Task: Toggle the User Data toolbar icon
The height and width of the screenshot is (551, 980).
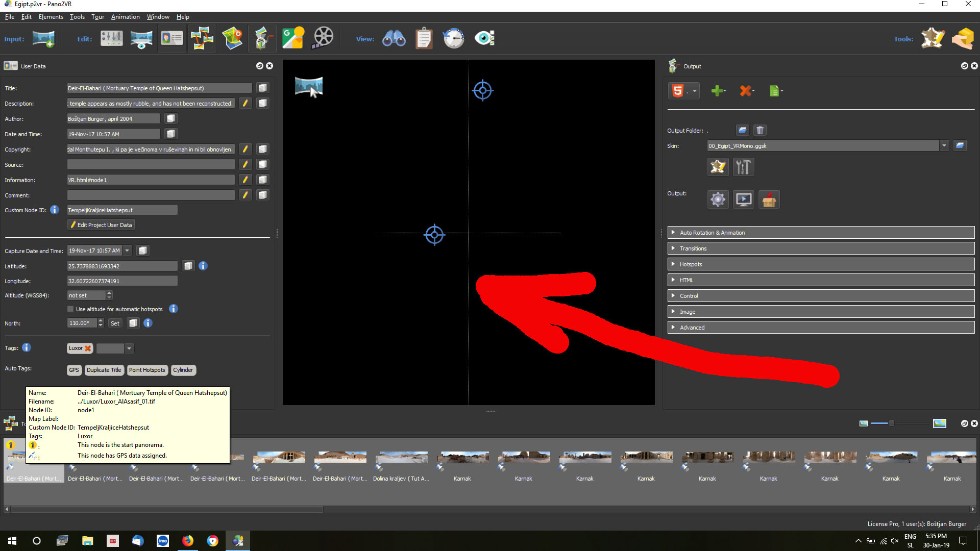Action: [x=172, y=39]
